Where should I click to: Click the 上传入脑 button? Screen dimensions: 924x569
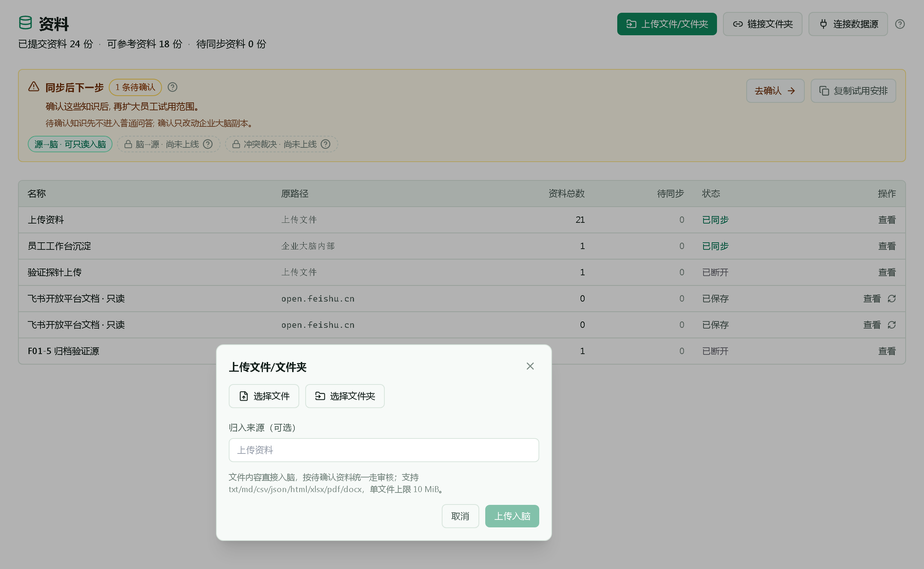pyautogui.click(x=512, y=516)
